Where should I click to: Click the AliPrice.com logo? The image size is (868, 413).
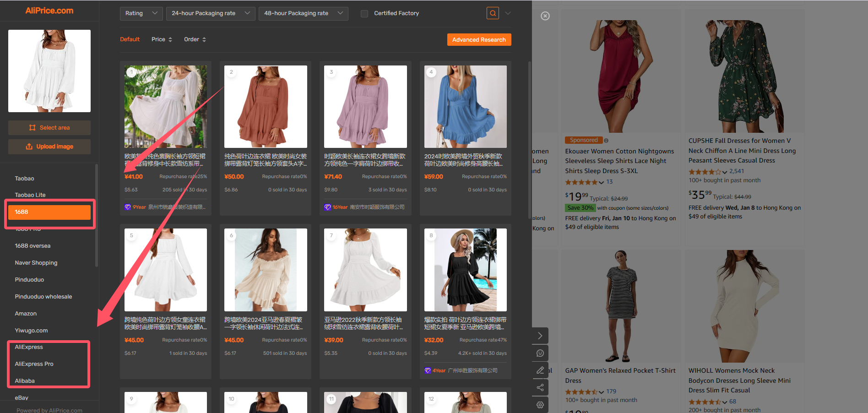pos(49,11)
